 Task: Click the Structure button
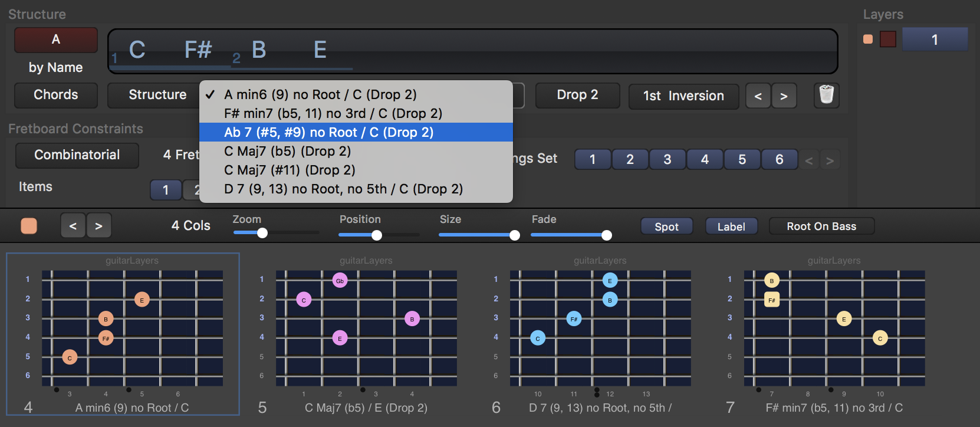[x=157, y=95]
